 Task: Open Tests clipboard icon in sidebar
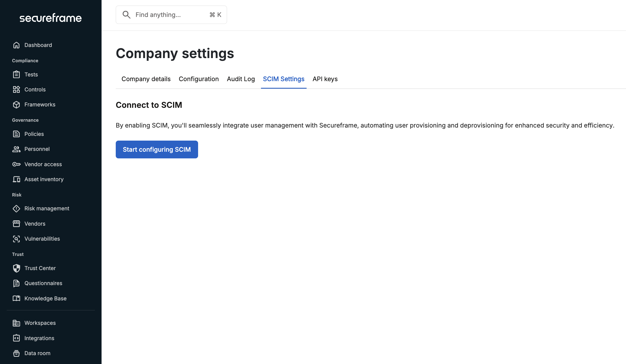pyautogui.click(x=16, y=74)
